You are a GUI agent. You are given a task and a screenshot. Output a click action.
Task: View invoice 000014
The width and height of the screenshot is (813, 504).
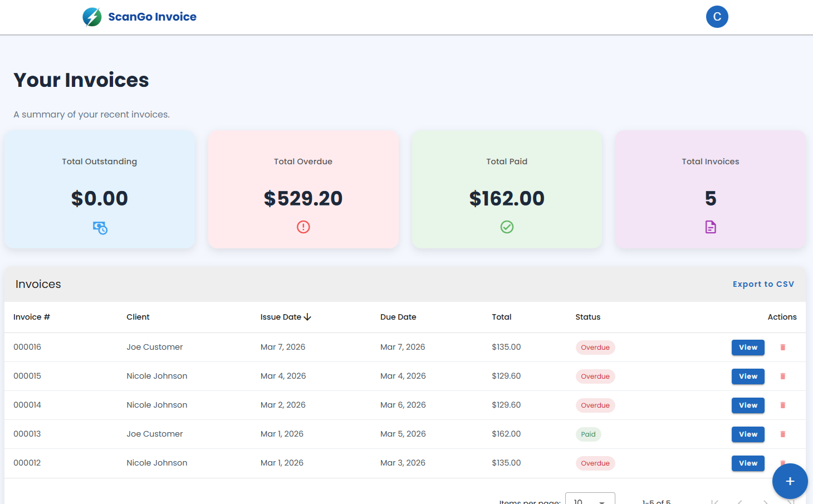click(748, 405)
